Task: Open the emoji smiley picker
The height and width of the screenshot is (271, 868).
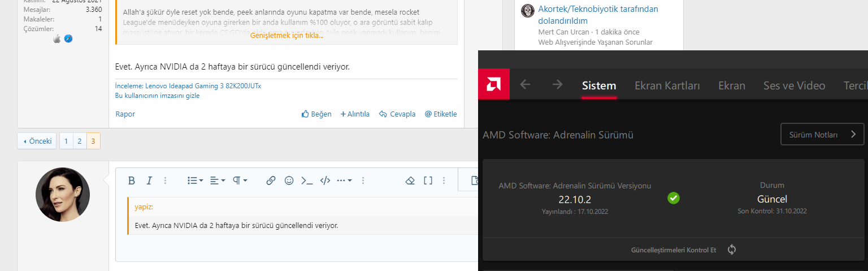Action: pos(289,180)
